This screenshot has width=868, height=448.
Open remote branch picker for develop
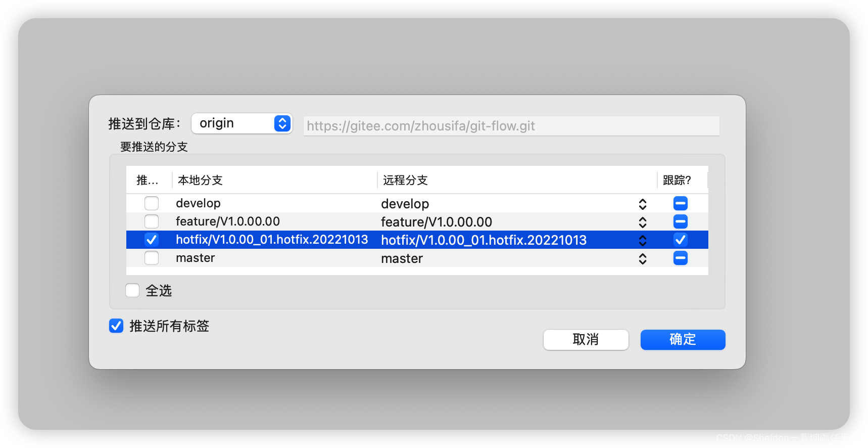[643, 204]
